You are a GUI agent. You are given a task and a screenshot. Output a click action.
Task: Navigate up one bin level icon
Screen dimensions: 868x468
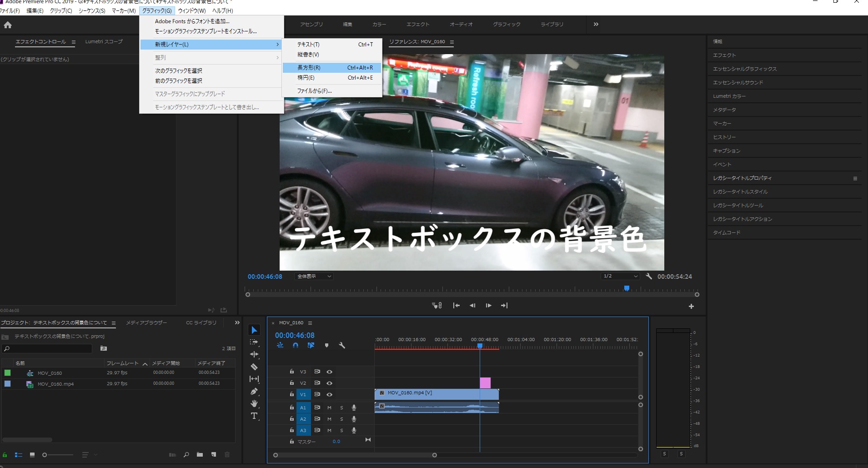pyautogui.click(x=5, y=337)
